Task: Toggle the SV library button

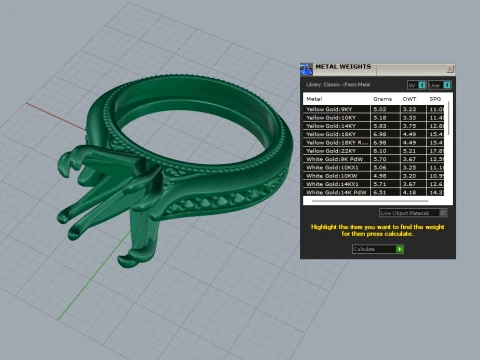Action: pos(417,85)
